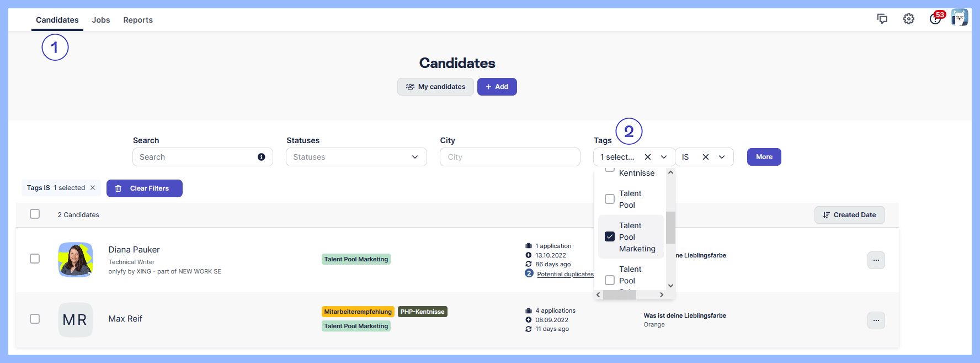Open the user profile avatar
980x363 pixels.
[960, 18]
